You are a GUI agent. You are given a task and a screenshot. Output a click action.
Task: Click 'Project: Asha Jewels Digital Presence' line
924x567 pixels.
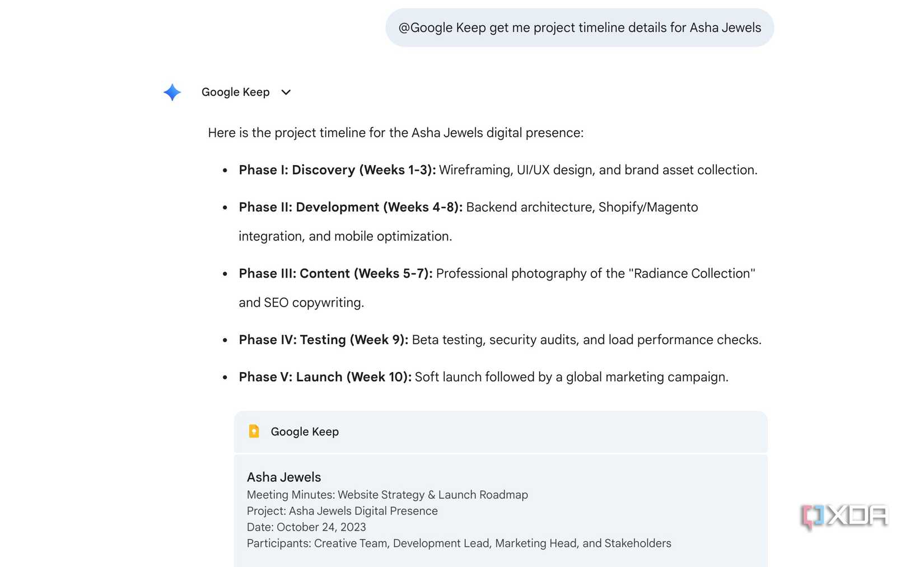pos(342,511)
